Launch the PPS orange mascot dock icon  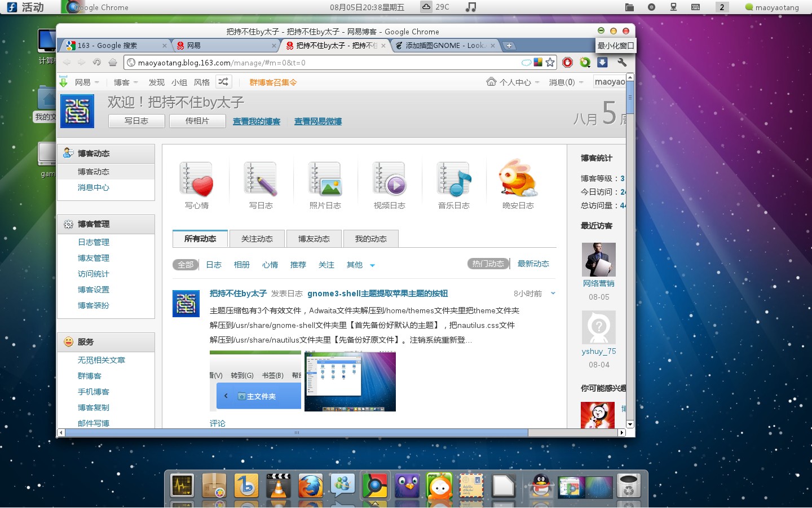pyautogui.click(x=439, y=486)
